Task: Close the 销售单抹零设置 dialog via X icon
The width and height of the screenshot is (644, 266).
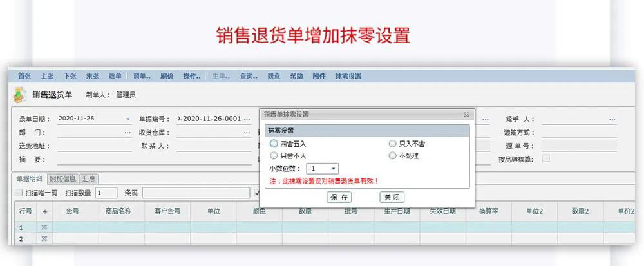Action: pyautogui.click(x=466, y=114)
